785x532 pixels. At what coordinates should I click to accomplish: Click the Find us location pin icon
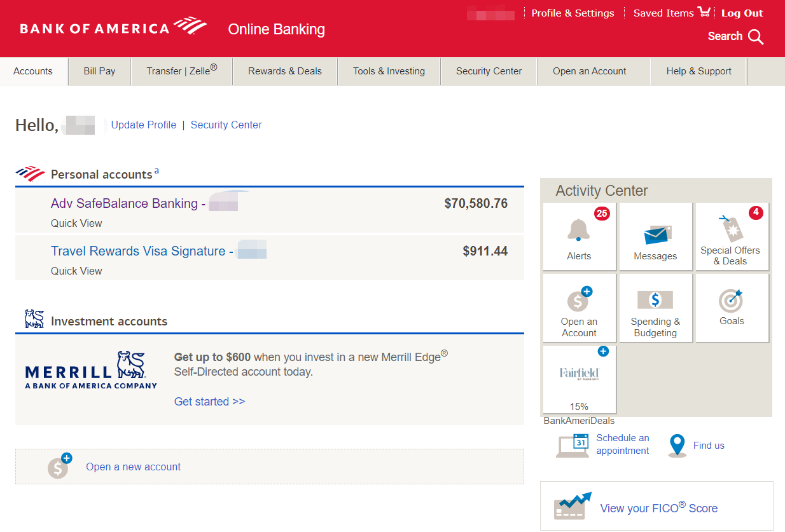677,446
